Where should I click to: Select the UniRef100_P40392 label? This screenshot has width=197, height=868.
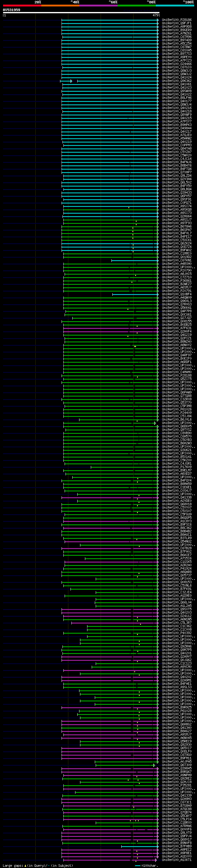click(176, 633)
